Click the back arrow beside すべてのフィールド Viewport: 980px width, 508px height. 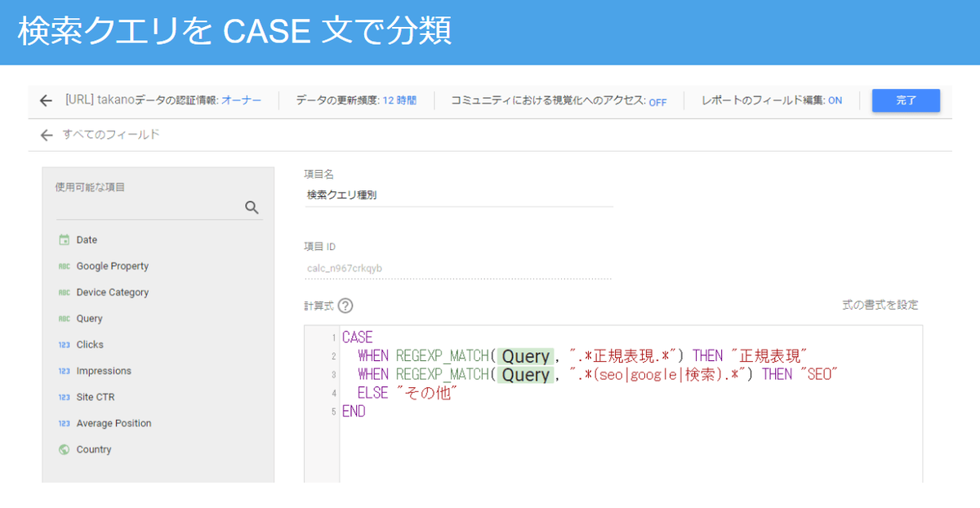click(x=46, y=135)
